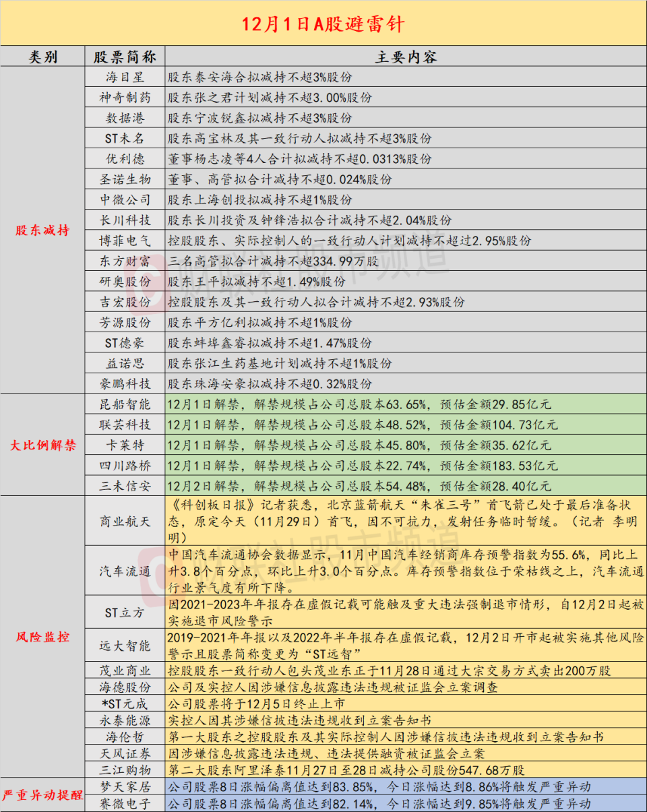The image size is (647, 812).
Task: Select the 股票简称 column header
Action: click(x=125, y=57)
